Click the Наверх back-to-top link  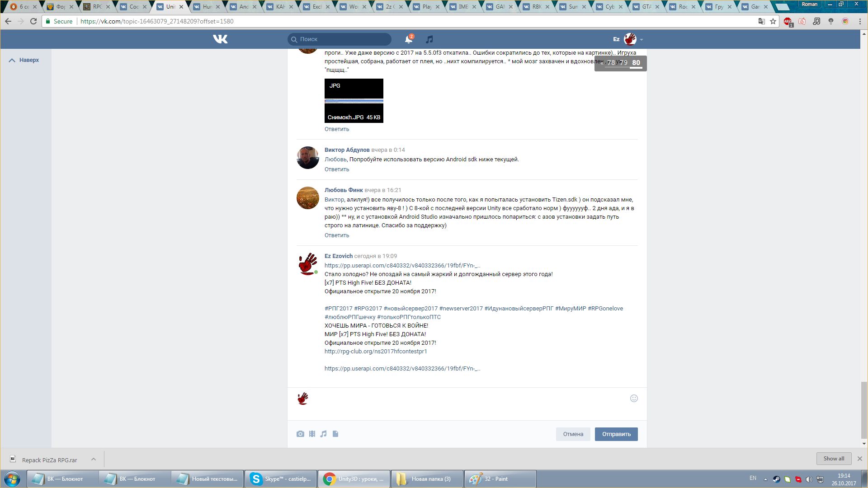(29, 60)
